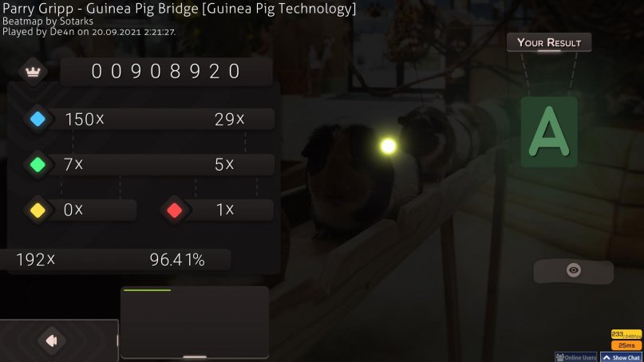Click the 150x hit count bar
644x362 pixels.
(162, 119)
